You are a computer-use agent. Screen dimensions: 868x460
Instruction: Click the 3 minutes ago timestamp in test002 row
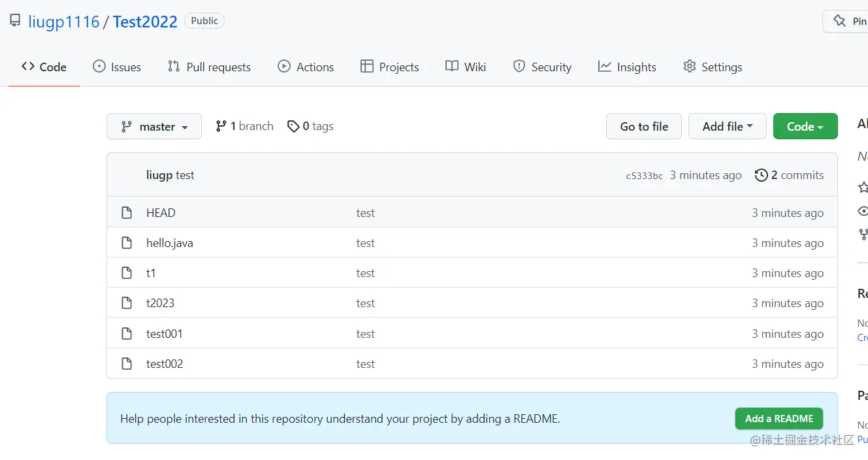click(x=788, y=364)
